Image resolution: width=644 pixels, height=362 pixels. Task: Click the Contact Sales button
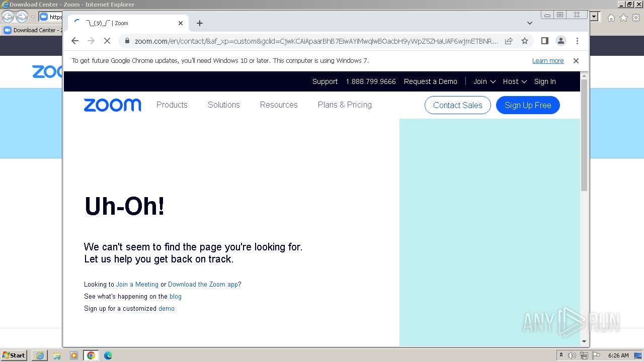coord(458,105)
